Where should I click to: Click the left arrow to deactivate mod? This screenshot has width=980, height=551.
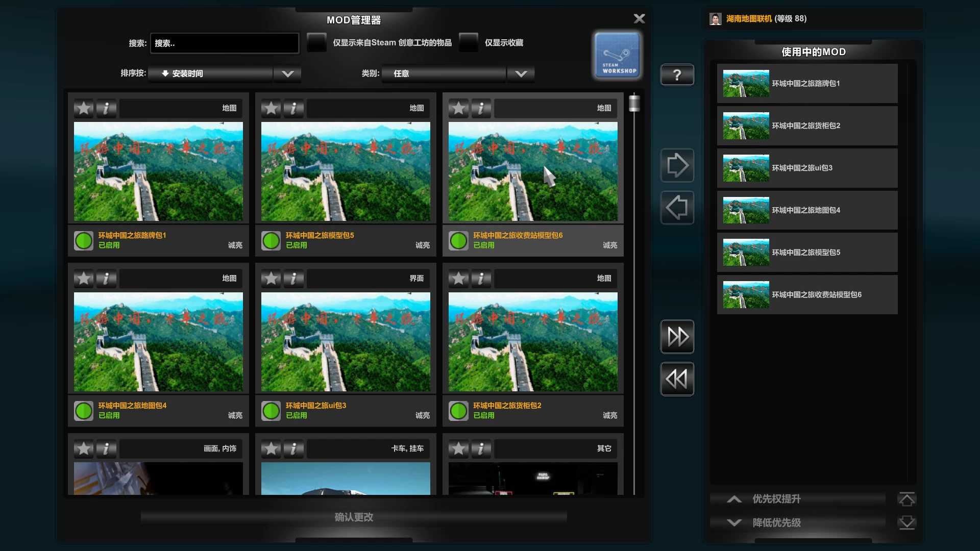(x=677, y=208)
